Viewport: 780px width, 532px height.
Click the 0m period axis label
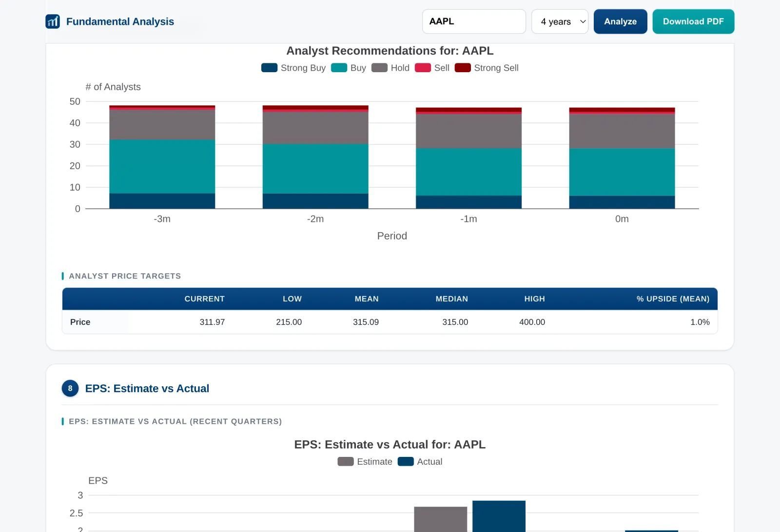tap(622, 219)
